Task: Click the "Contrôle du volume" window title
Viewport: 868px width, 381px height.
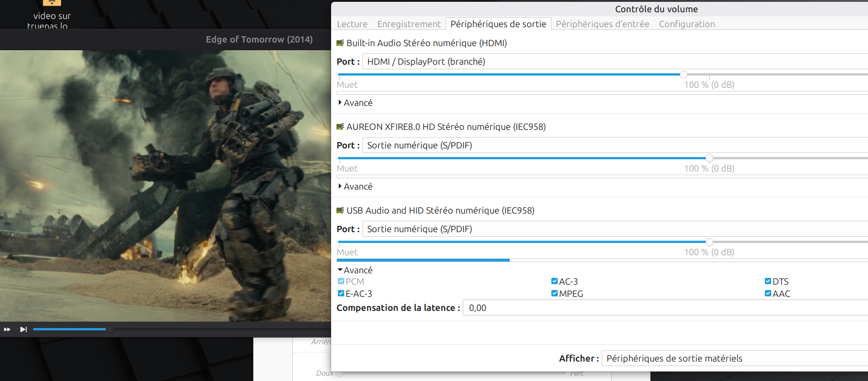Action: pyautogui.click(x=656, y=9)
